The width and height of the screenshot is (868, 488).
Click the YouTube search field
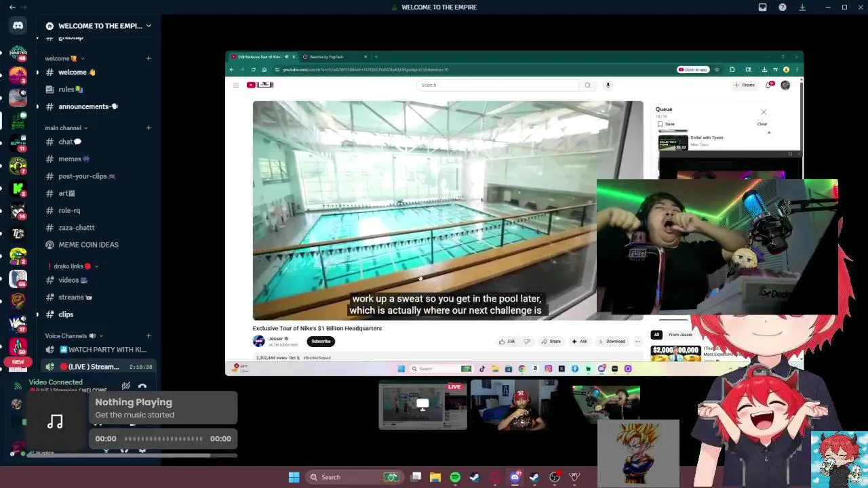pyautogui.click(x=498, y=85)
